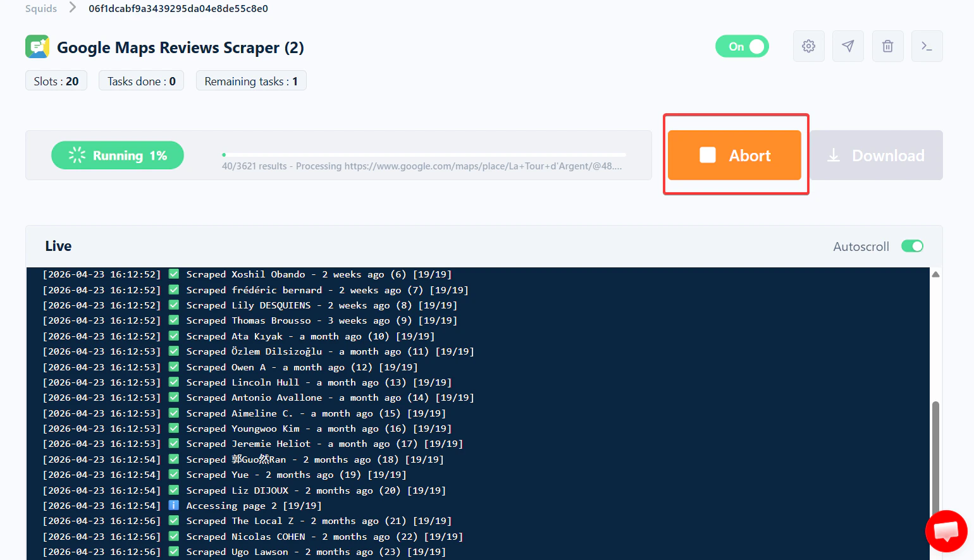Click the Live panel heading
This screenshot has width=974, height=560.
tap(58, 246)
